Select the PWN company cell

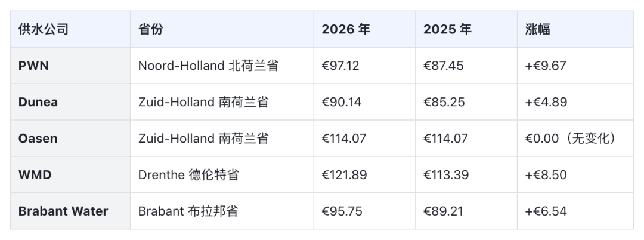(33, 66)
